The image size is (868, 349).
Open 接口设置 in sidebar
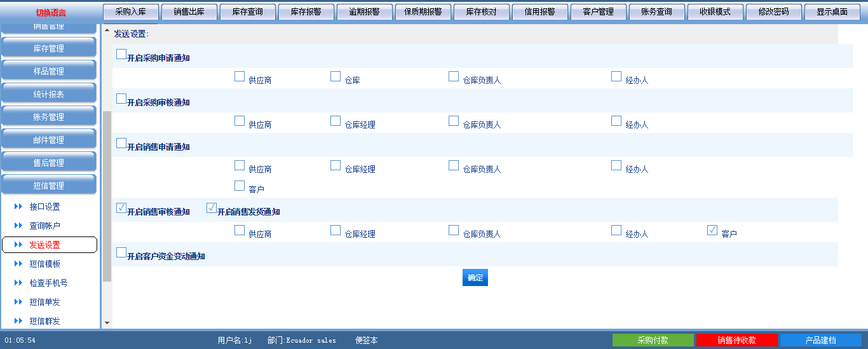coord(44,207)
